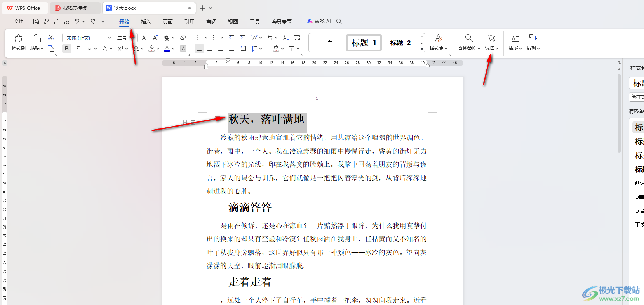This screenshot has height=305, width=644.
Task: Open the 插入 (Insert) ribbon tab
Action: (146, 22)
